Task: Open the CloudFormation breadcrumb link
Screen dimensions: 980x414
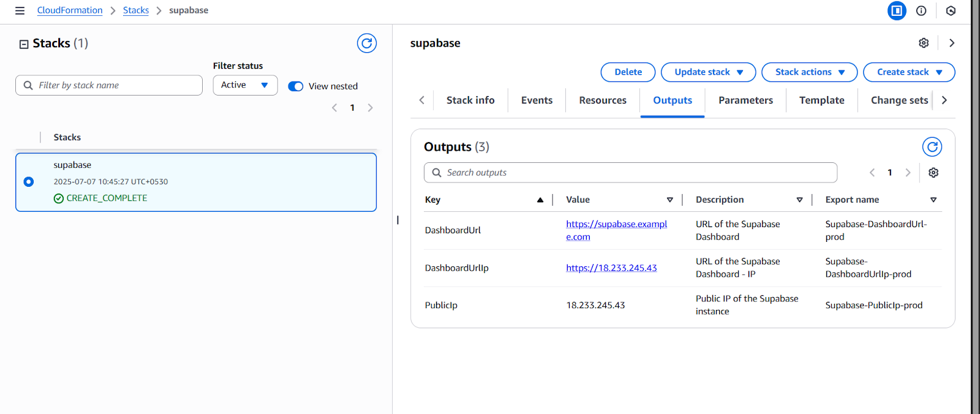Action: (x=70, y=10)
